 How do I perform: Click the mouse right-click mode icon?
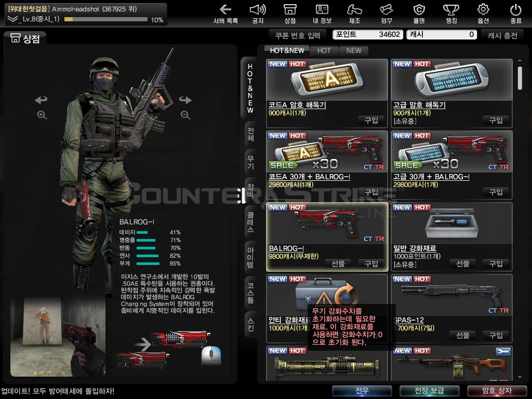click(211, 356)
